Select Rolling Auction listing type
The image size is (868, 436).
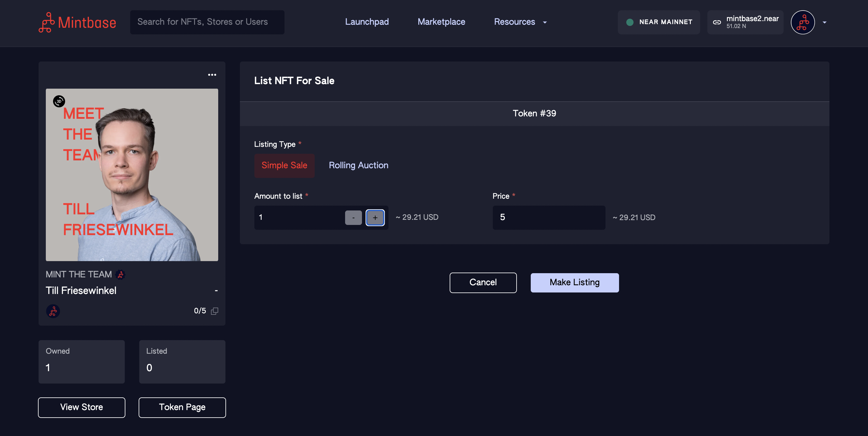[358, 165]
